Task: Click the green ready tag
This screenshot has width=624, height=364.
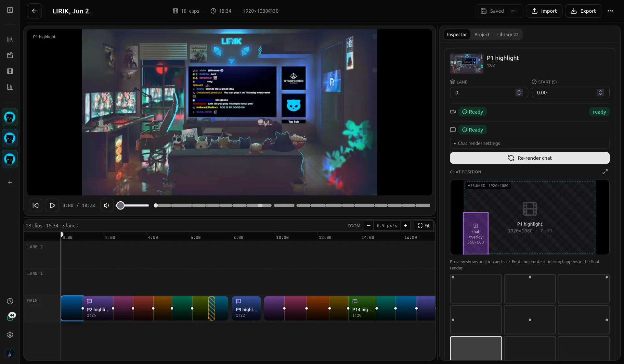Action: pos(599,112)
